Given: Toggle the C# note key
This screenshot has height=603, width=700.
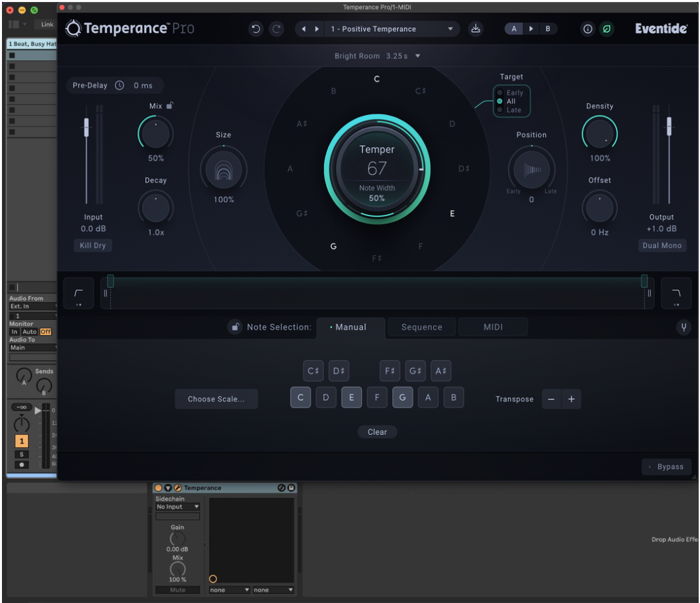Looking at the screenshot, I should [313, 371].
